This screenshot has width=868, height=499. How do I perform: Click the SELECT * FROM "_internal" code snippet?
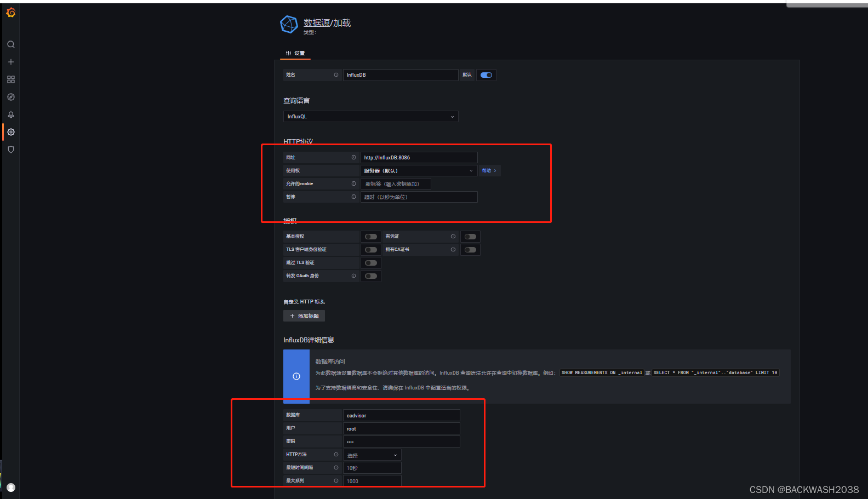point(715,373)
